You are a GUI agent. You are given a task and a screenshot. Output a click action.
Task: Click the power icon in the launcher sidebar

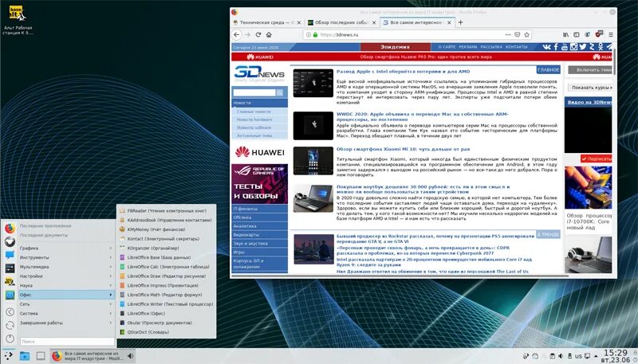pos(10,339)
